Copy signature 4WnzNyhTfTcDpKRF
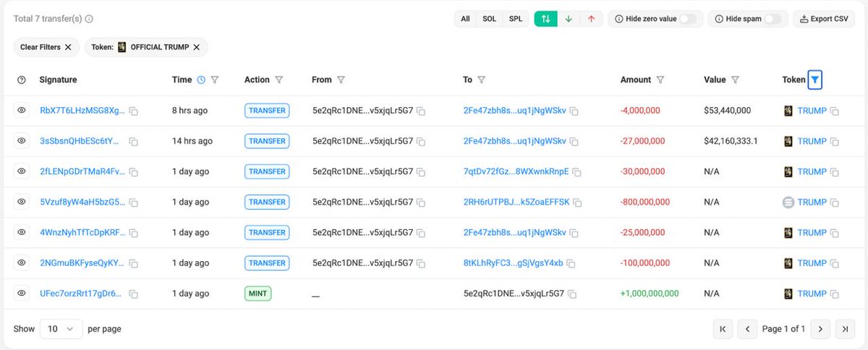The height and width of the screenshot is (350, 868). pos(134,233)
